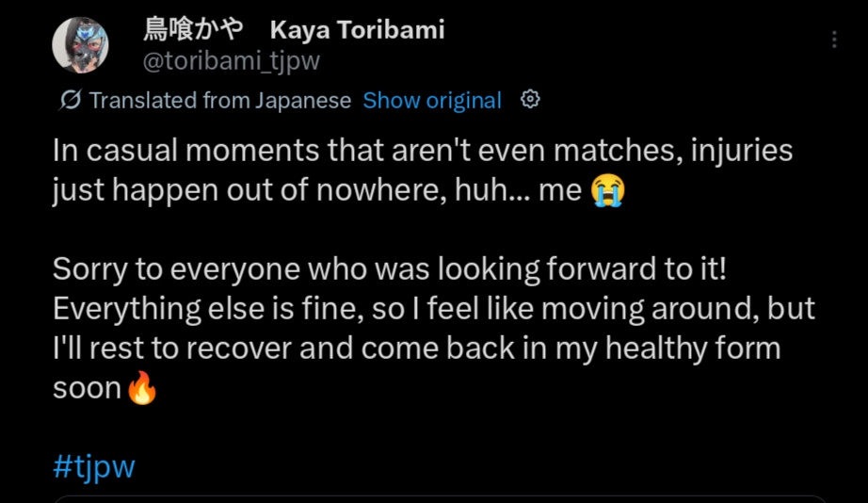The height and width of the screenshot is (503, 868).
Task: Click the Japanese name 鳥喰かや
Action: coord(193,30)
